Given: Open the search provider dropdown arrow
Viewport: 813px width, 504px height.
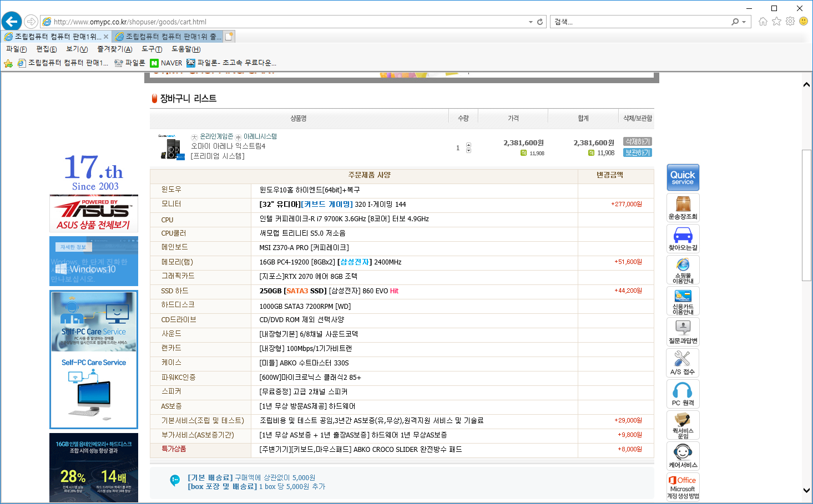Looking at the screenshot, I should 744,22.
